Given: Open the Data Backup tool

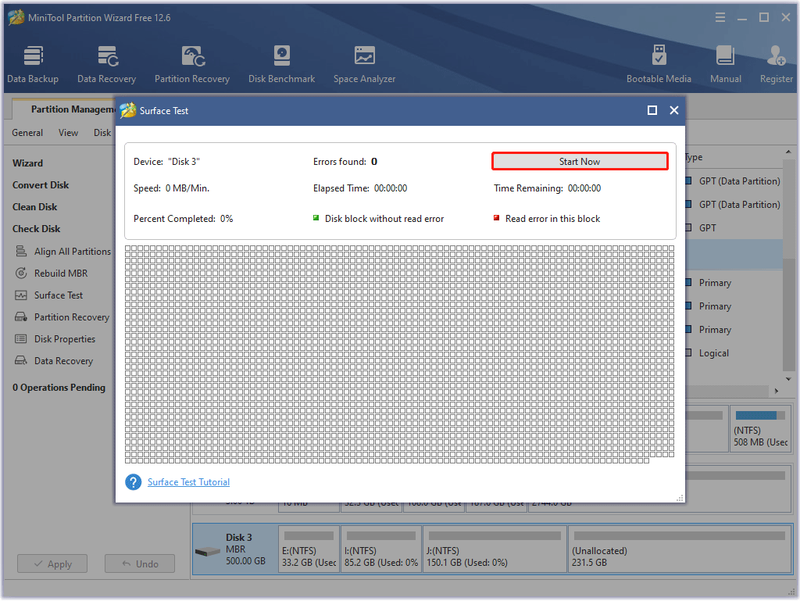Looking at the screenshot, I should tap(33, 64).
